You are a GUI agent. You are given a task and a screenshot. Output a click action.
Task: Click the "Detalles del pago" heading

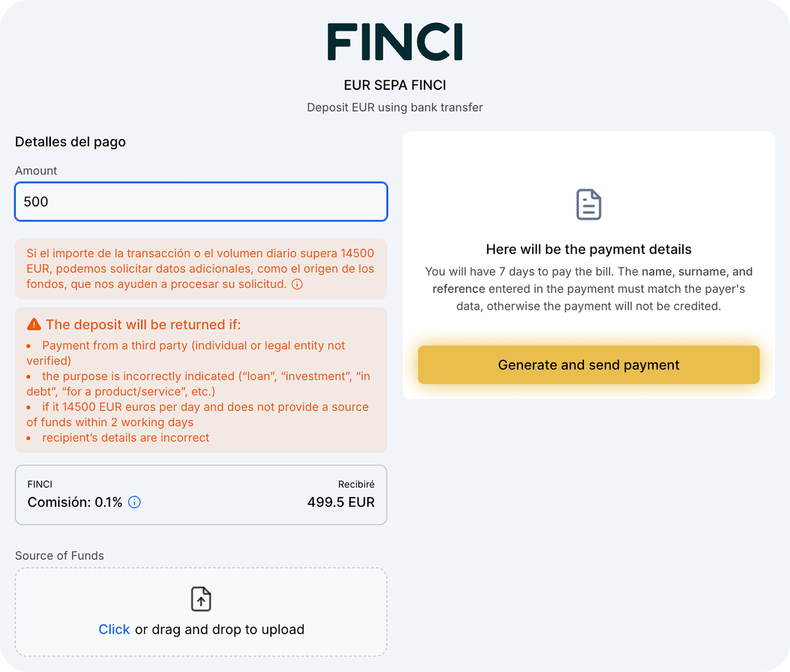pos(70,142)
